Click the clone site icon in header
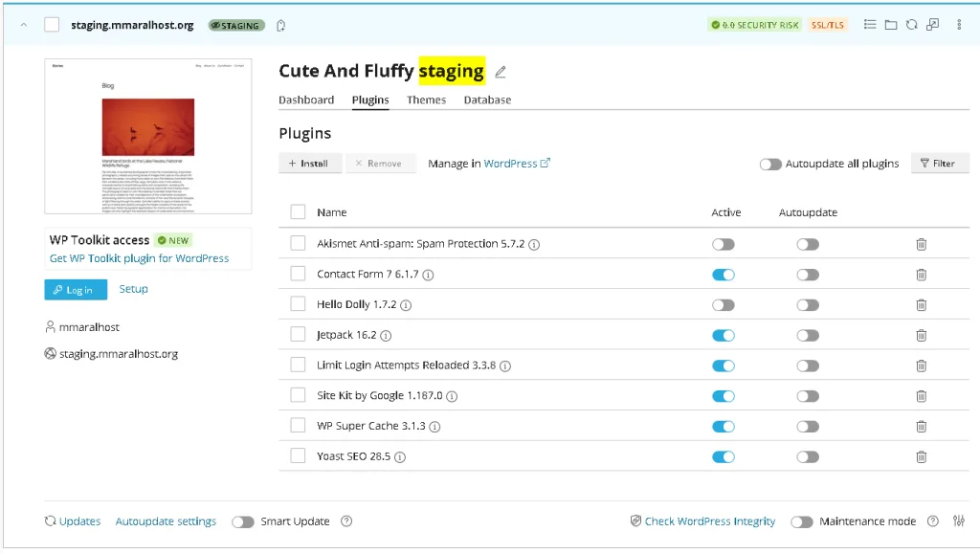 click(932, 24)
